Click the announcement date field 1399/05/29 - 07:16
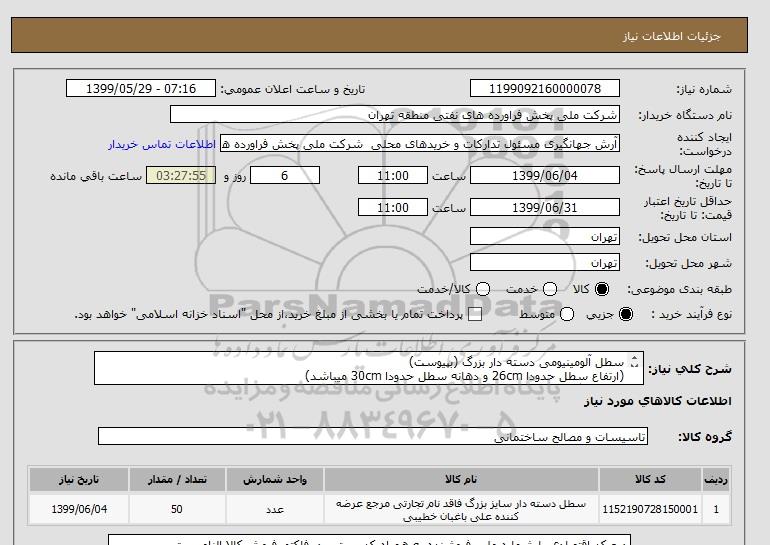The image size is (770, 545). pos(141,88)
